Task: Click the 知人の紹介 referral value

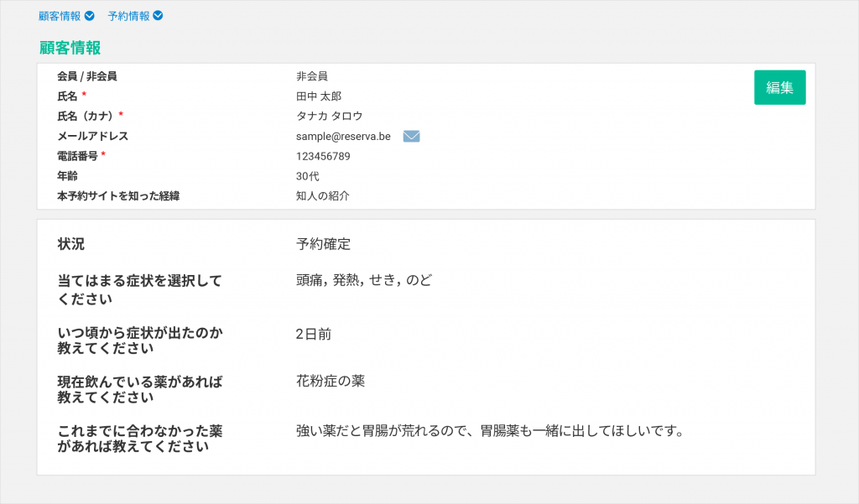Action: pos(322,196)
